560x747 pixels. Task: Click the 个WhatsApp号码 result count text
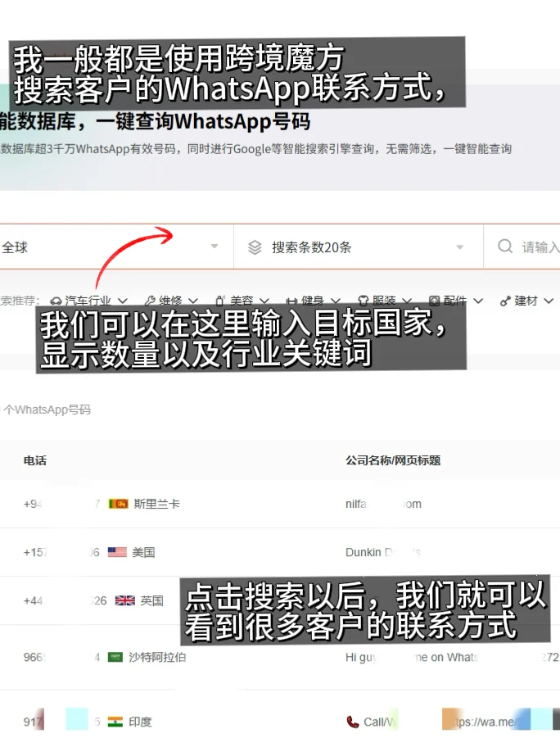[47, 410]
